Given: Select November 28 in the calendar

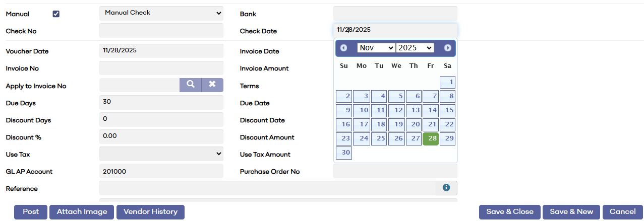Looking at the screenshot, I should [x=430, y=139].
